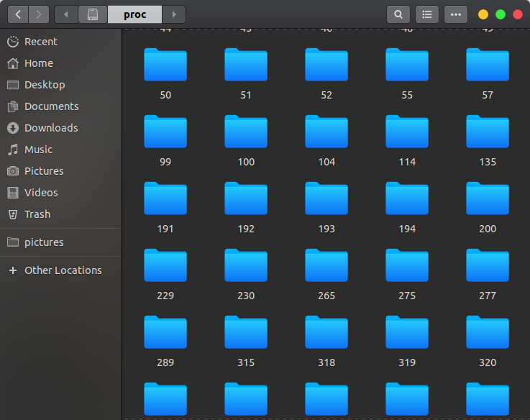
Task: Click the yellow minimize window button
Action: point(483,14)
